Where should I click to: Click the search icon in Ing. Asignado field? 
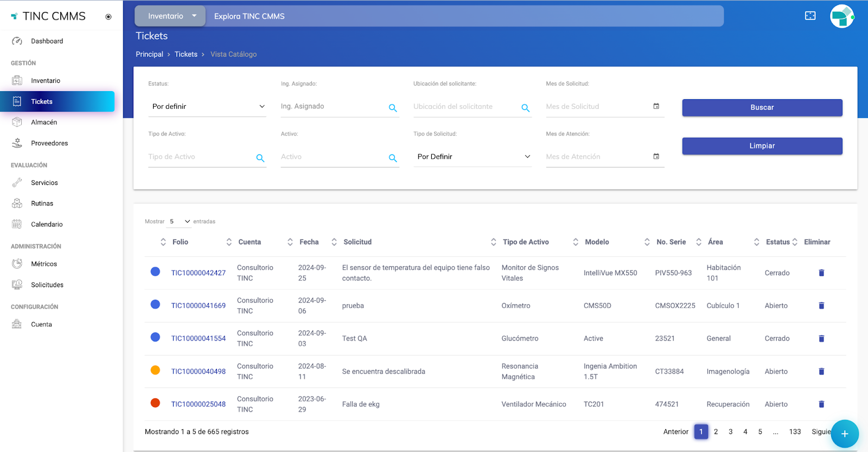pos(393,108)
